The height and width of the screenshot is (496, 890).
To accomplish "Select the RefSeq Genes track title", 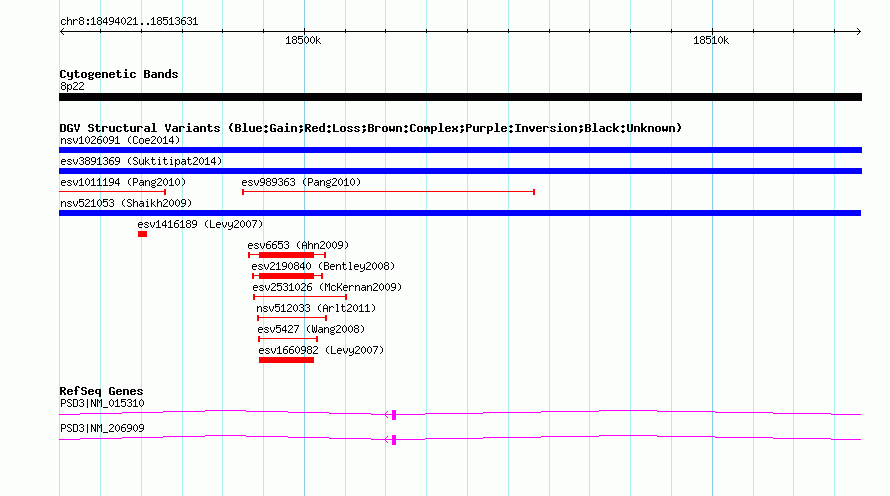I will pyautogui.click(x=101, y=391).
